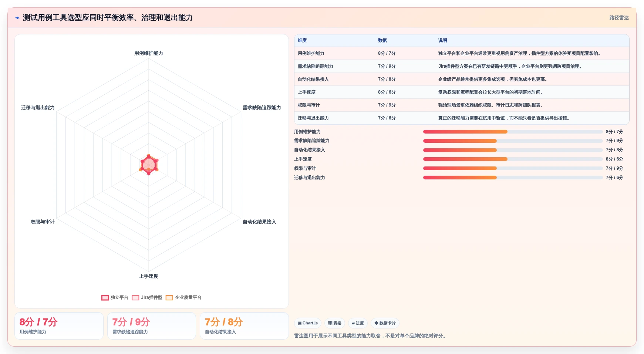Click the 迁移与退出能力 progress bar
The width and height of the screenshot is (644, 354).
(x=513, y=178)
